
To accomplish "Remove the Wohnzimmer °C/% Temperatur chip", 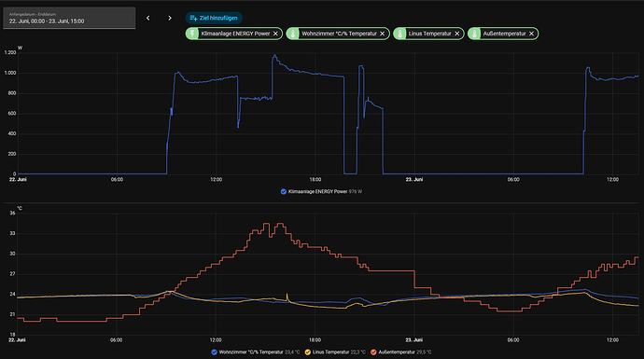I will 382,34.
